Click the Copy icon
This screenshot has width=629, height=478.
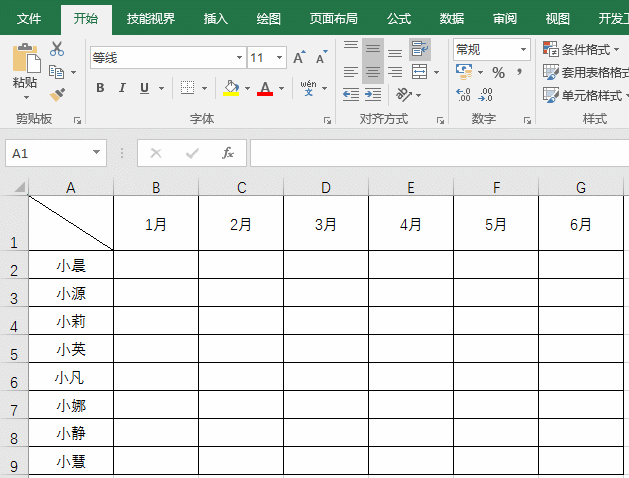pos(57,72)
